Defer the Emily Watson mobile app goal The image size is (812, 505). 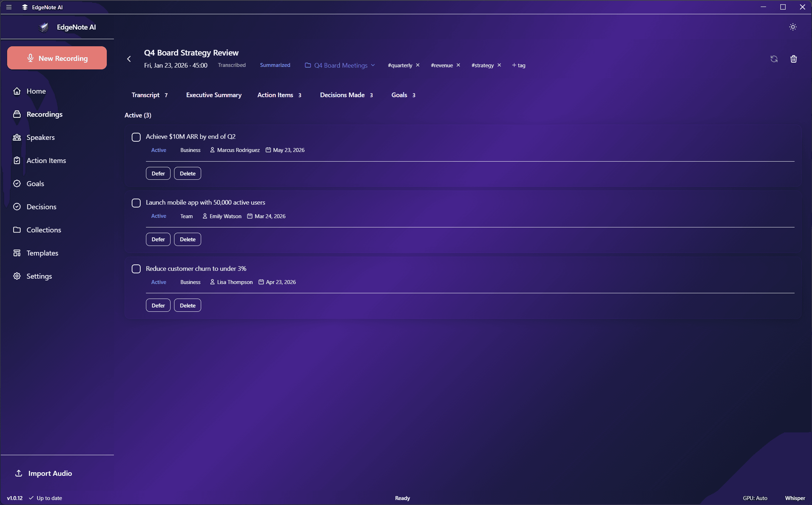point(158,240)
